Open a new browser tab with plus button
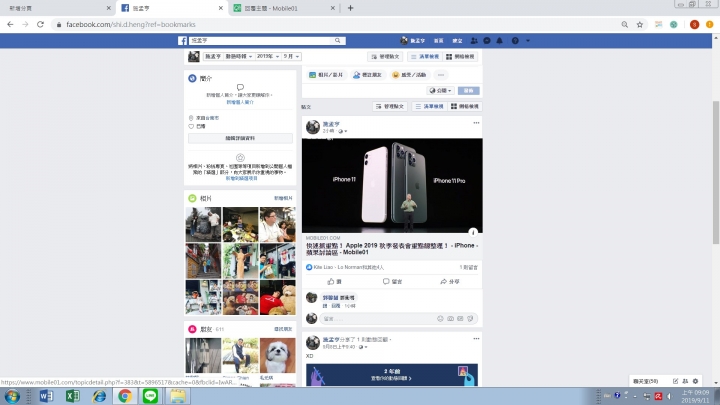The image size is (720, 405). 350,8
